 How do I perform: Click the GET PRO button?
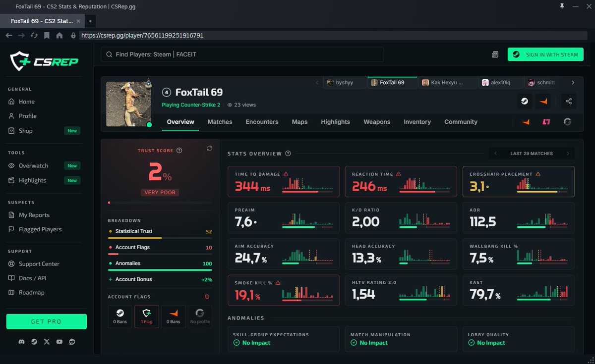click(47, 321)
